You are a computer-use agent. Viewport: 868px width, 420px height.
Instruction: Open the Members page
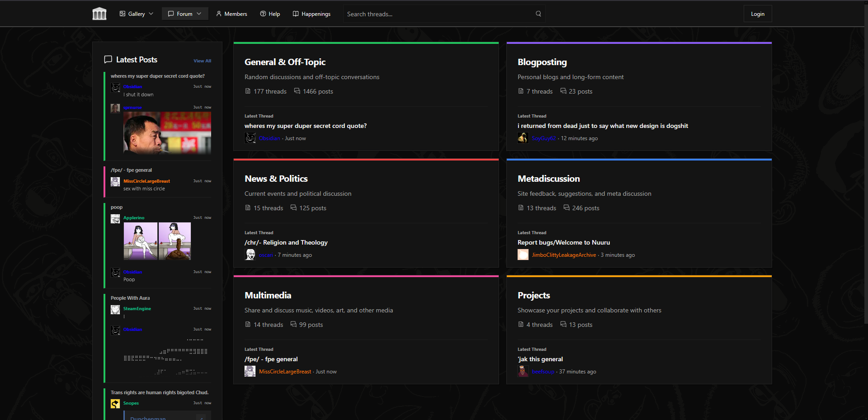[x=231, y=14]
